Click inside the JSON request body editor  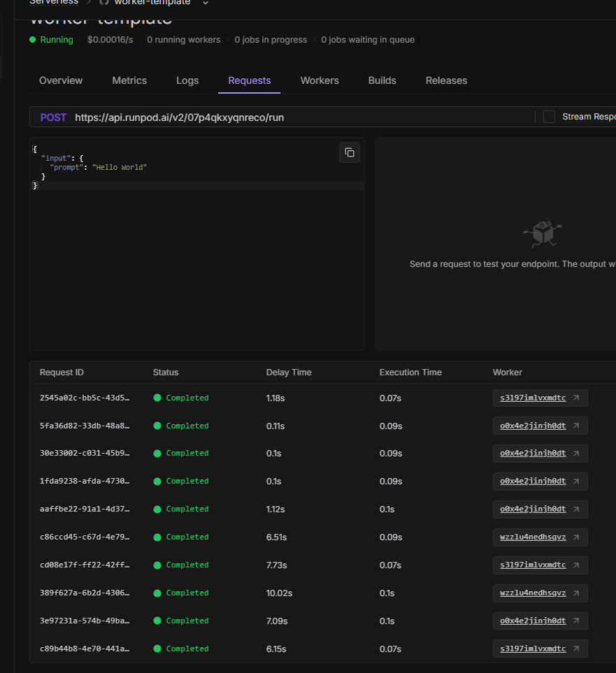pyautogui.click(x=196, y=244)
